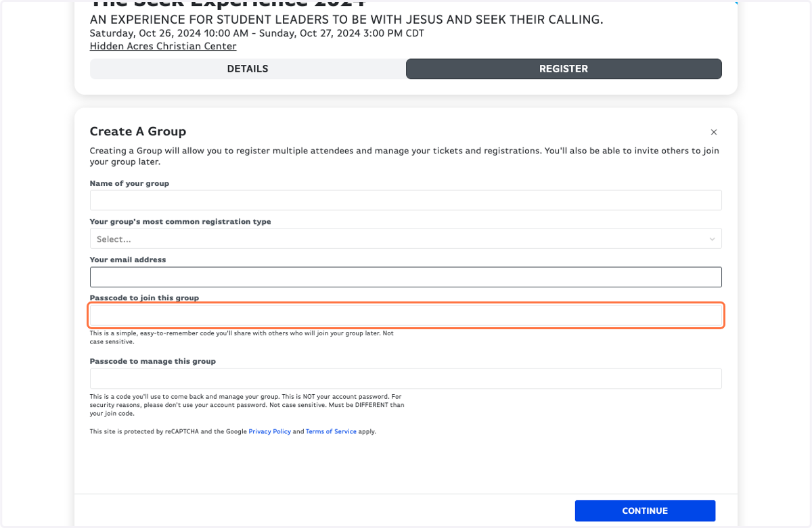The image size is (812, 528).
Task: Click the 'Passcode to join this group' label
Action: tap(144, 298)
